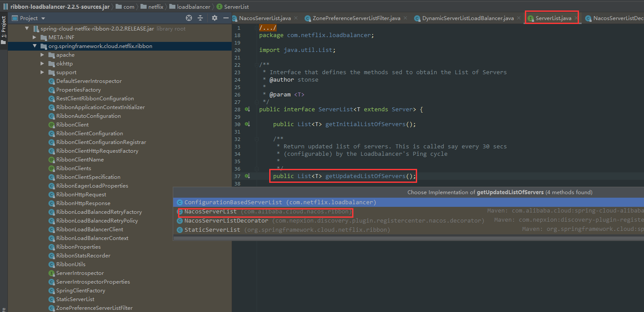Choose ConfigurationBasedServerList implementation
This screenshot has height=312, width=644.
pyautogui.click(x=408, y=202)
